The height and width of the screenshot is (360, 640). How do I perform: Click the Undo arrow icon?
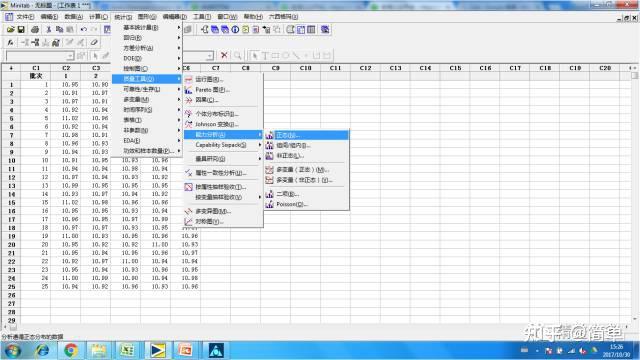[x=83, y=29]
